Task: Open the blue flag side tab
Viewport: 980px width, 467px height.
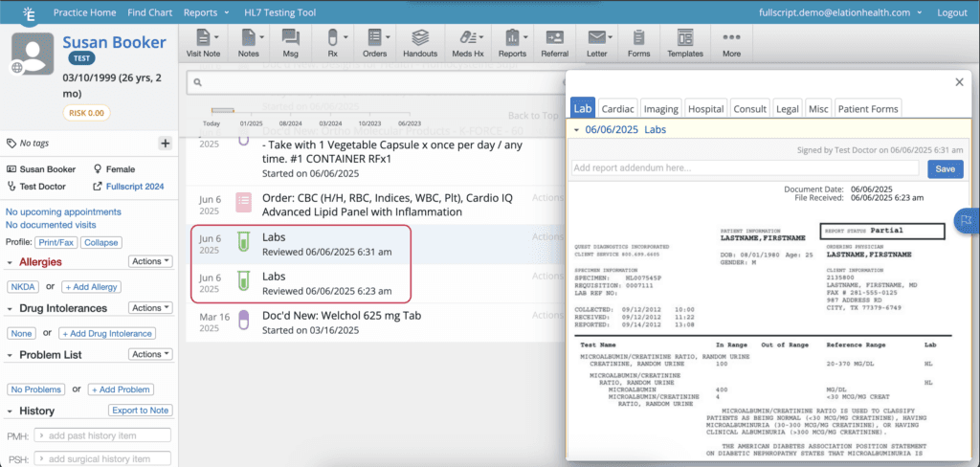Action: pyautogui.click(x=967, y=219)
